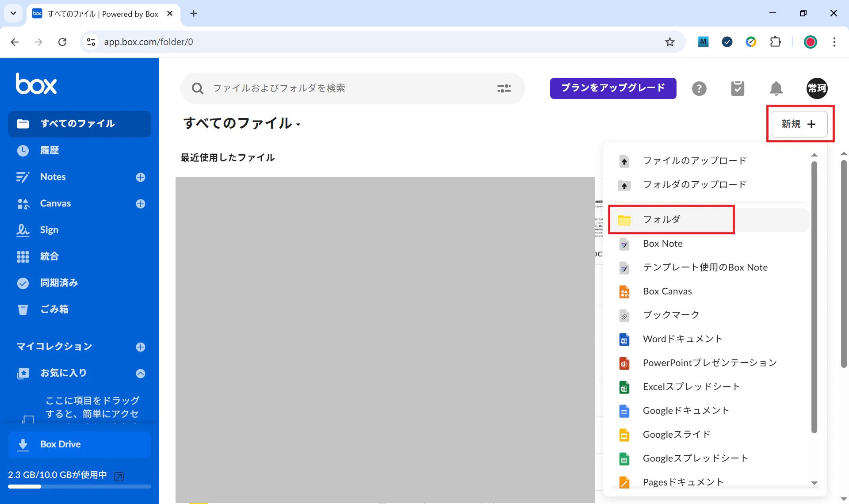Image resolution: width=849 pixels, height=504 pixels.
Task: Click the 新規 + button
Action: tap(799, 124)
